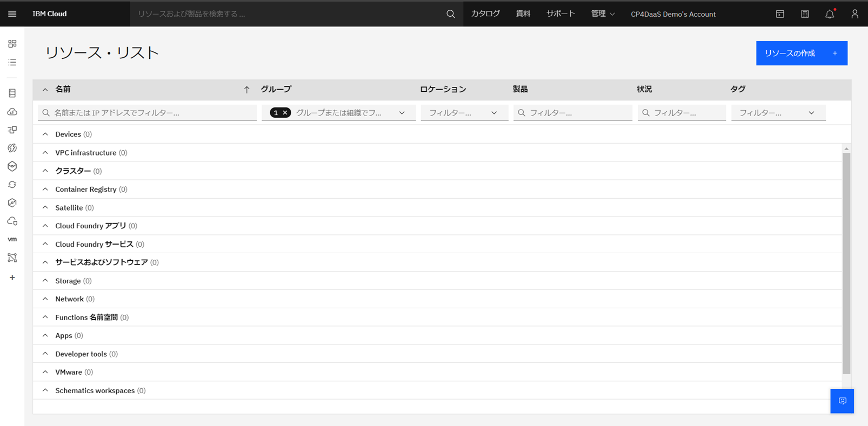Expand the Schematics workspaces row
This screenshot has width=868, height=426.
[45, 390]
